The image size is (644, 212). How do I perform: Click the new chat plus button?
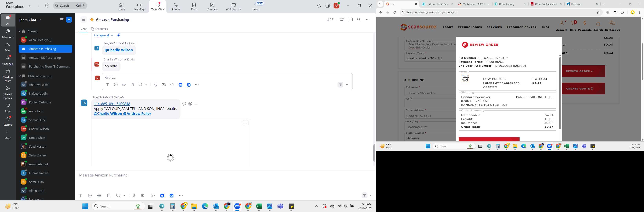click(x=69, y=20)
